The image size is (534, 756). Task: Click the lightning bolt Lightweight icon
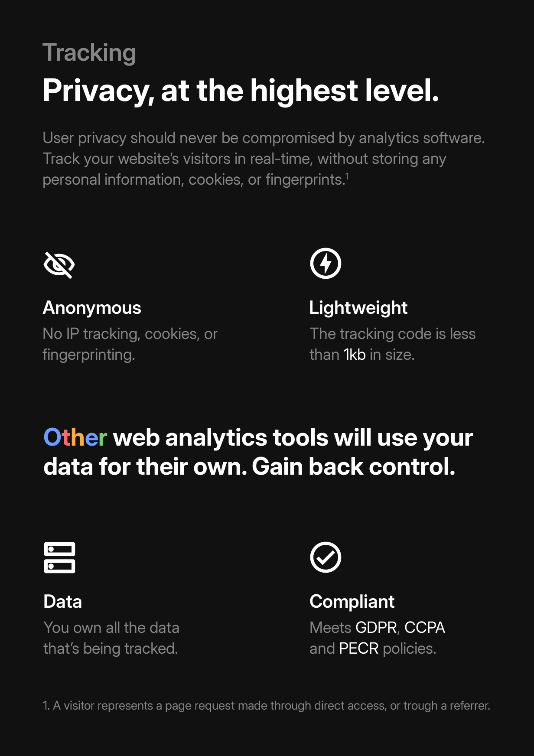point(326,264)
